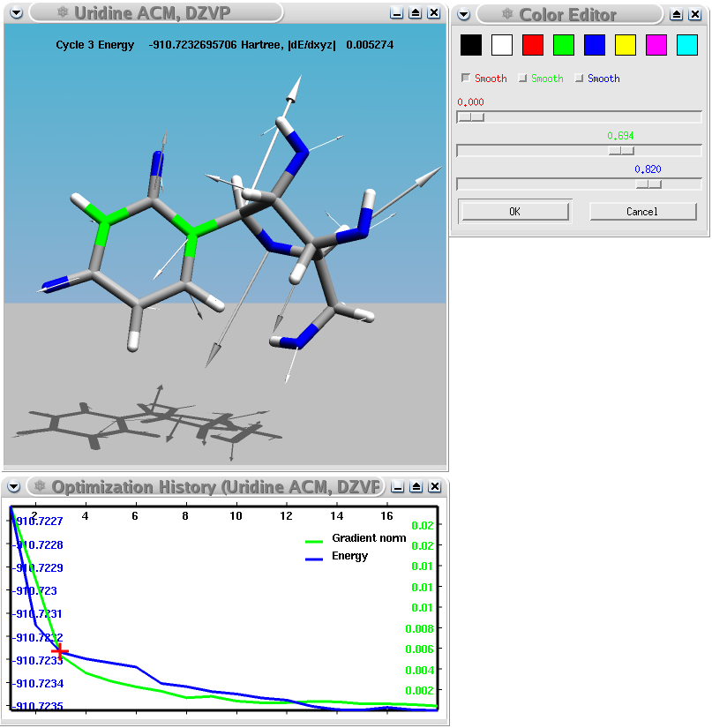Open the Optimization History window menu arrow
The image size is (712, 728).
click(14, 487)
